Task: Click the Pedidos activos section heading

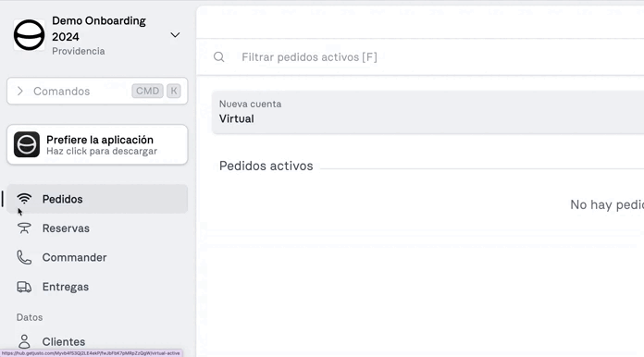Action: pyautogui.click(x=266, y=166)
